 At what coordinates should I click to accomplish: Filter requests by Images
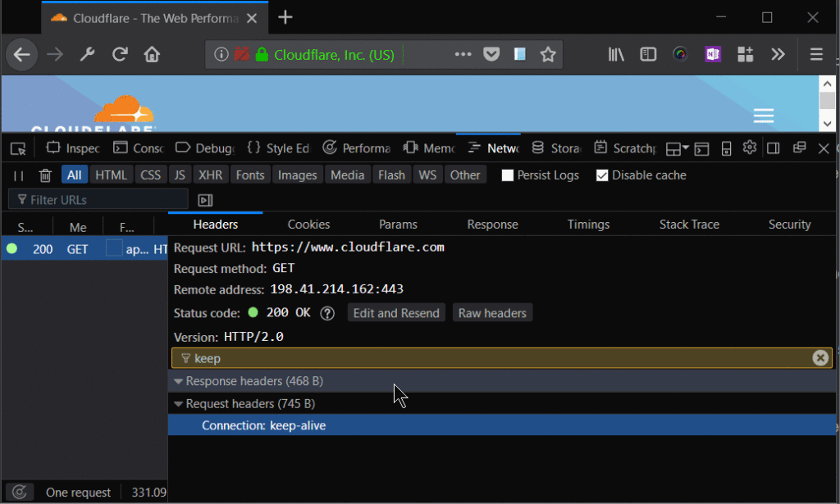[297, 175]
